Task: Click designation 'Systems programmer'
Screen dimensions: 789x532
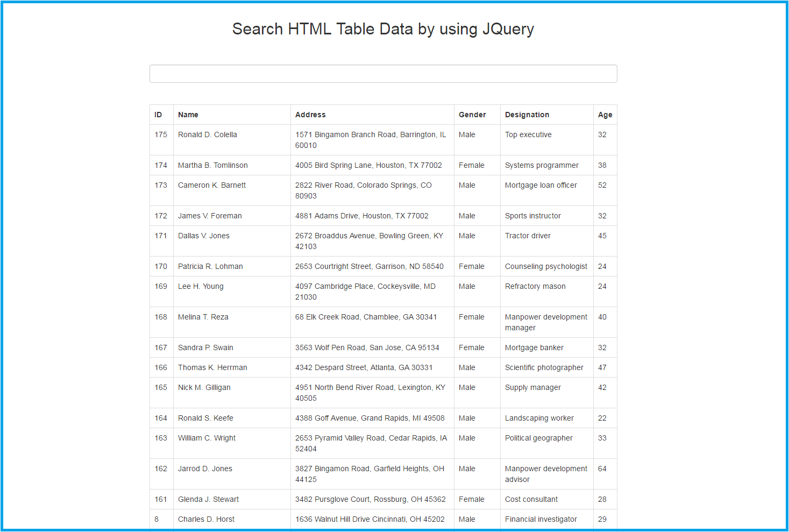Action: tap(542, 165)
